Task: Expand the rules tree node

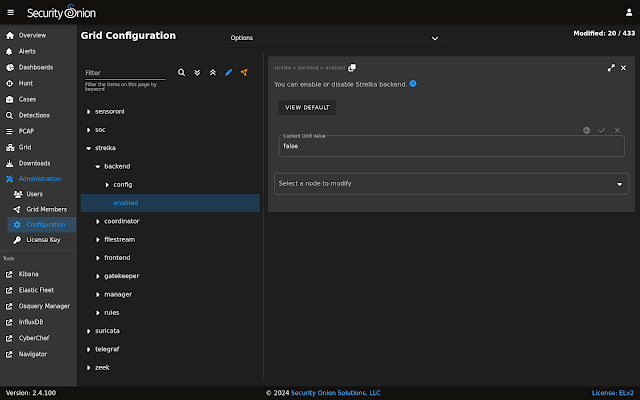Action: 98,313
